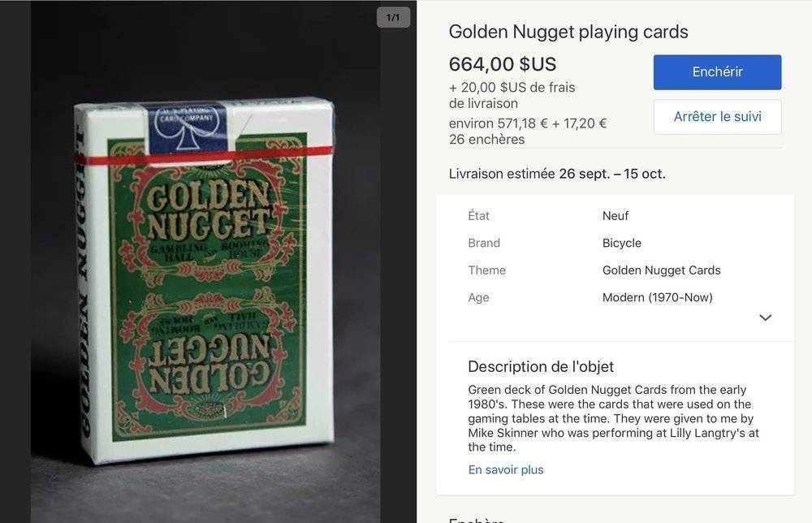Screen dimensions: 812x523
Task: Click the Description de l'objet heading
Action: coord(541,366)
